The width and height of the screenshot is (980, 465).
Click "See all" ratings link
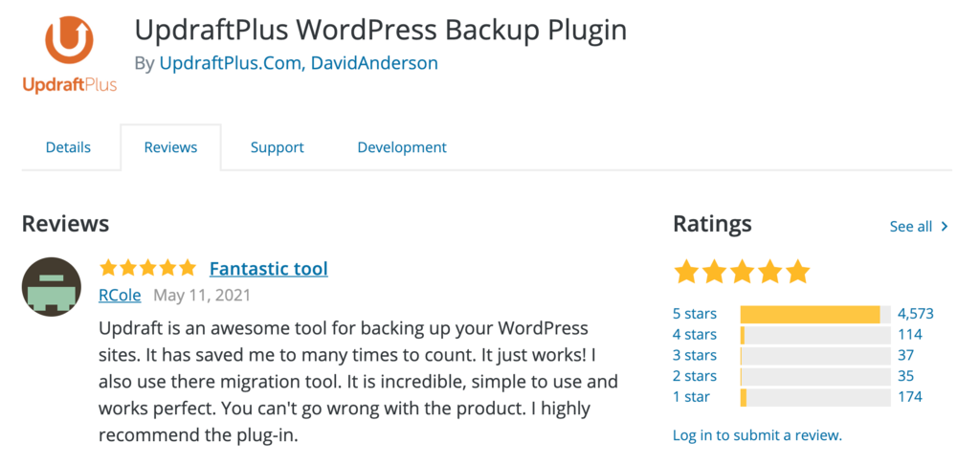tap(910, 227)
